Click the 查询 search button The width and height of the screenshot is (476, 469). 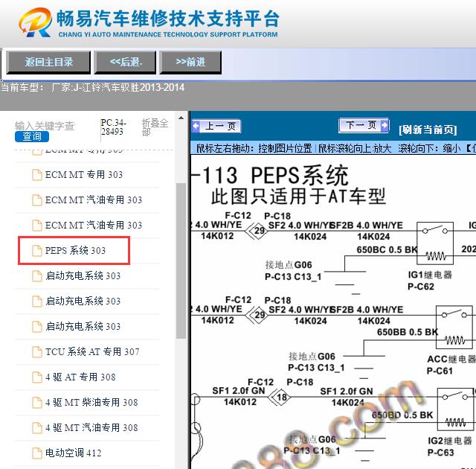coord(32,136)
